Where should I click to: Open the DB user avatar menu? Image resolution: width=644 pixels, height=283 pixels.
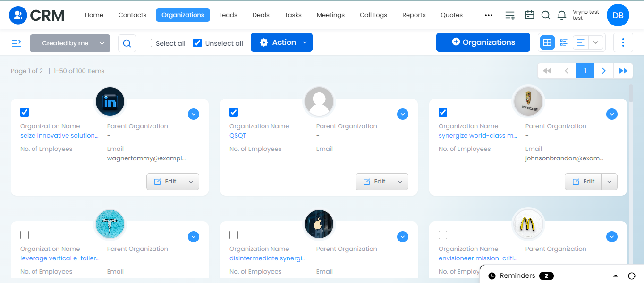tap(618, 15)
